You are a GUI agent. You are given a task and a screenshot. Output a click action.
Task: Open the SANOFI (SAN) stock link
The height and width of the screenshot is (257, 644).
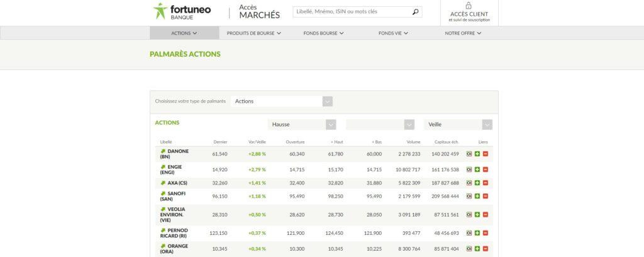coord(173,196)
